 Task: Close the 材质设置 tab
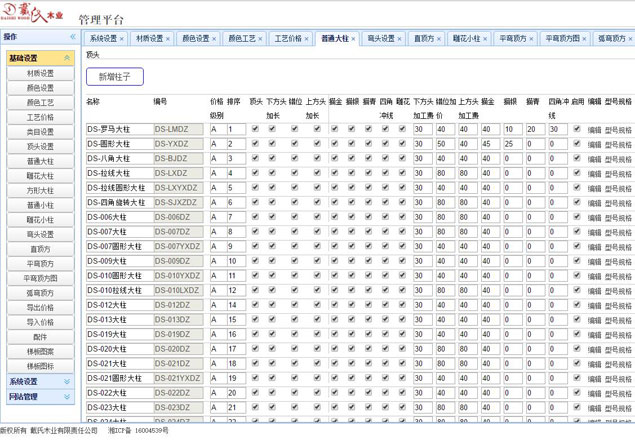168,39
